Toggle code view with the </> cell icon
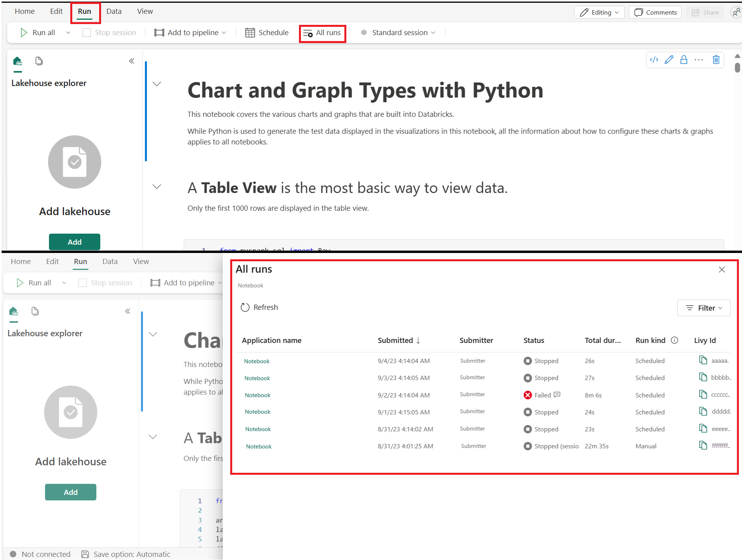742x560 pixels. [x=654, y=60]
